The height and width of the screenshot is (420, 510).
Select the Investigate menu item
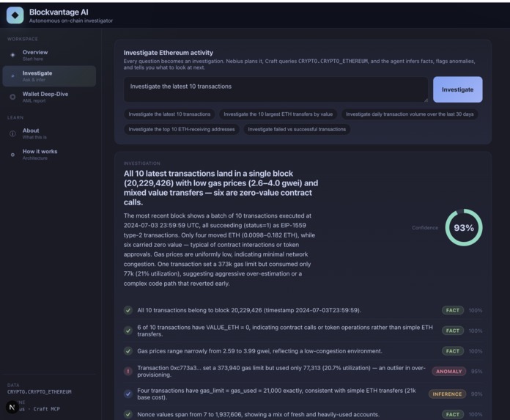click(49, 76)
